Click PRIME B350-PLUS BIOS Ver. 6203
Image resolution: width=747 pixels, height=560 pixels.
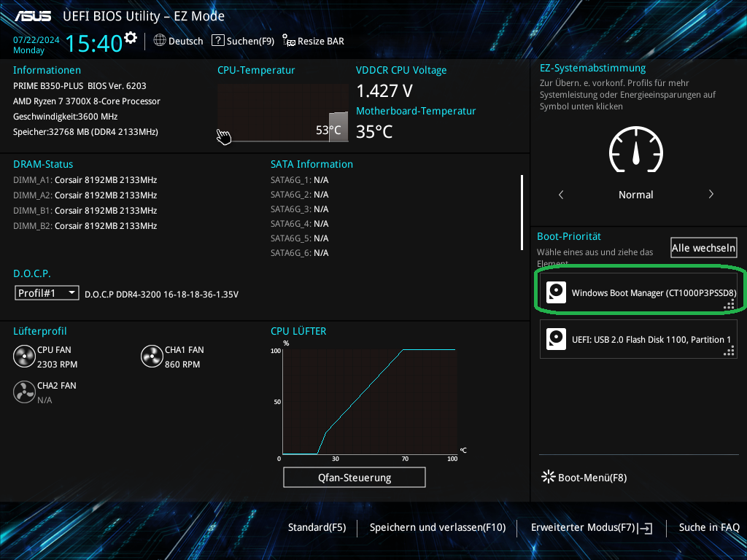tap(80, 86)
